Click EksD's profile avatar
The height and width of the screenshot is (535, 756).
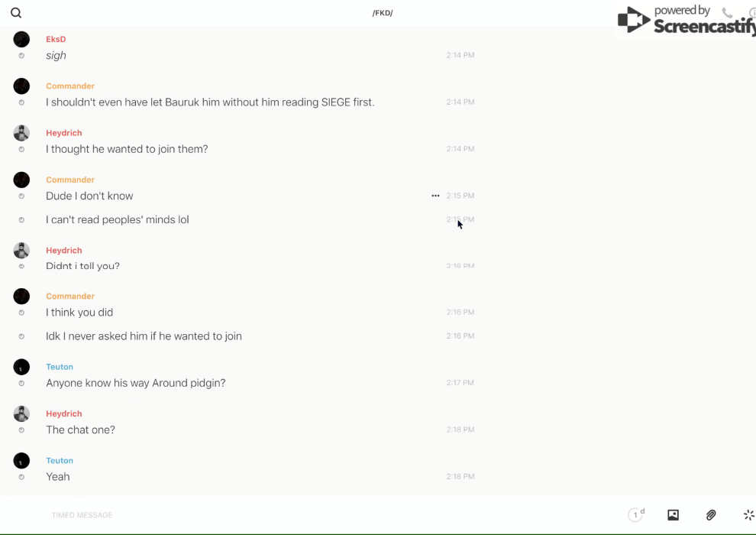click(21, 40)
